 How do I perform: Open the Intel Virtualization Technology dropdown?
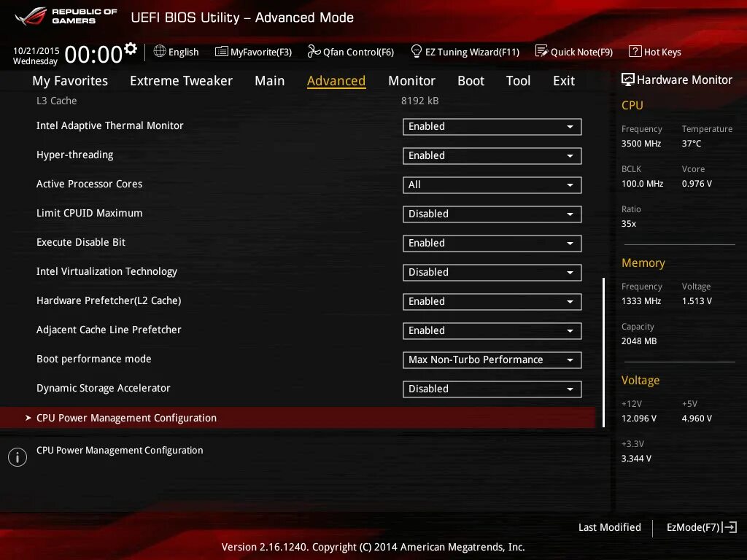492,273
